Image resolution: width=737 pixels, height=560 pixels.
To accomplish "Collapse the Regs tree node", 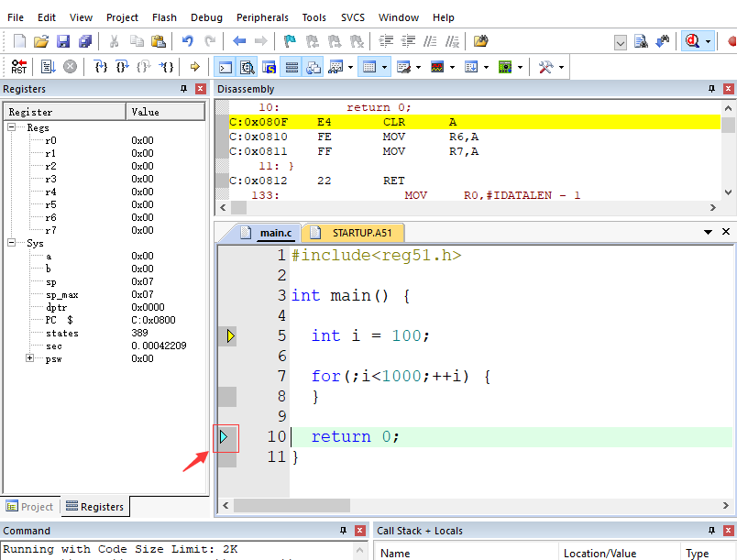I will click(12, 127).
